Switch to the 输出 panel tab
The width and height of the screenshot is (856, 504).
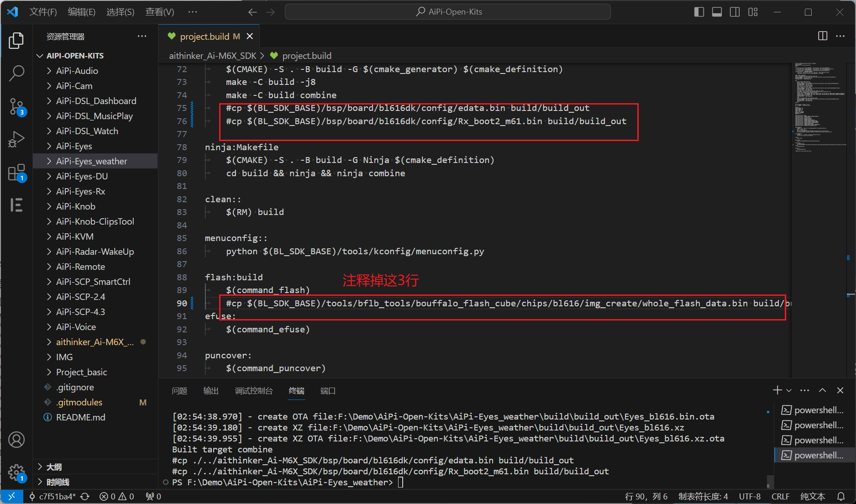[x=211, y=391]
